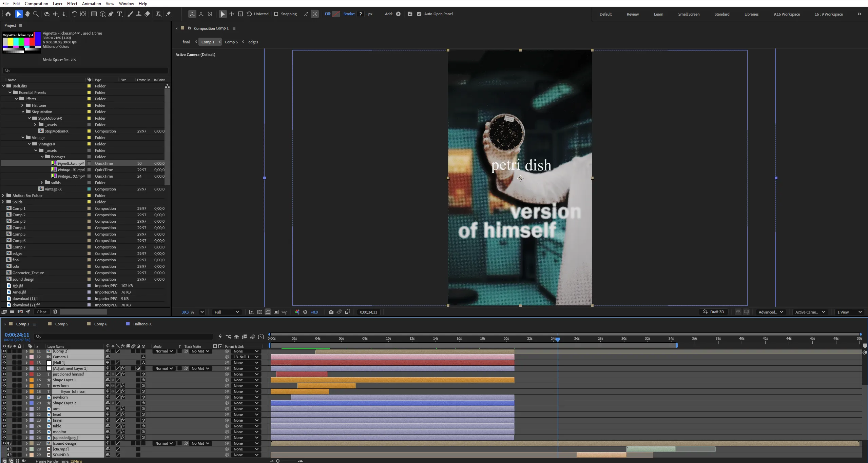Image resolution: width=868 pixels, height=463 pixels.
Task: Click the timeline current time indicator
Action: tap(558, 339)
